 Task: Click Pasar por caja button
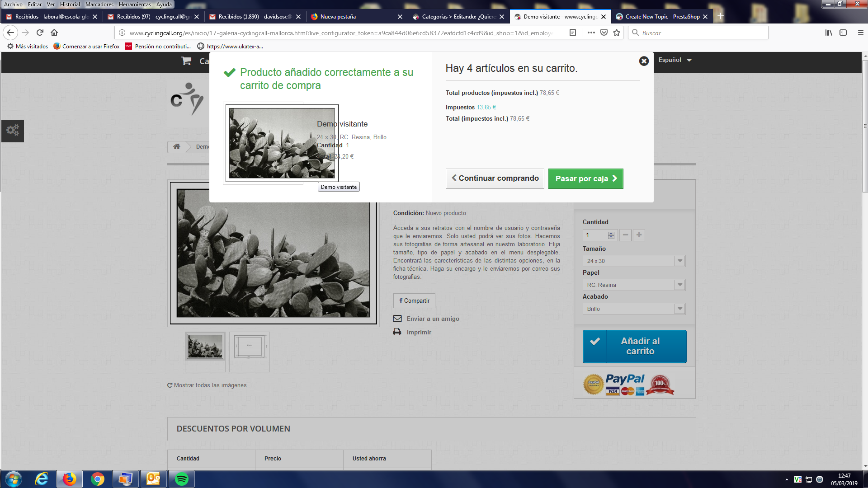pos(585,178)
